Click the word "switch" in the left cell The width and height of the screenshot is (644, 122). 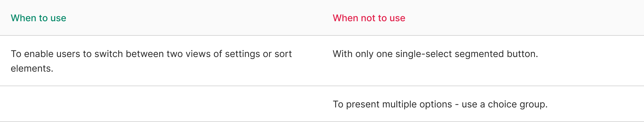click(110, 54)
